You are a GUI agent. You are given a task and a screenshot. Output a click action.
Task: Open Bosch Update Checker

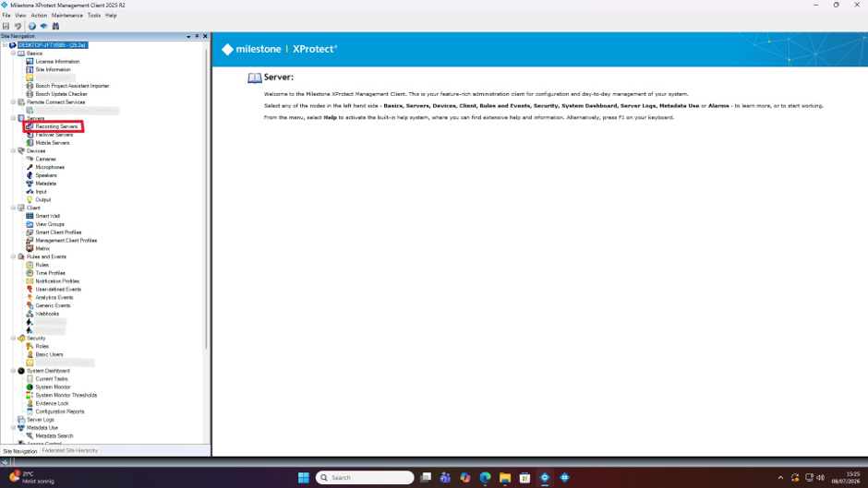(62, 94)
